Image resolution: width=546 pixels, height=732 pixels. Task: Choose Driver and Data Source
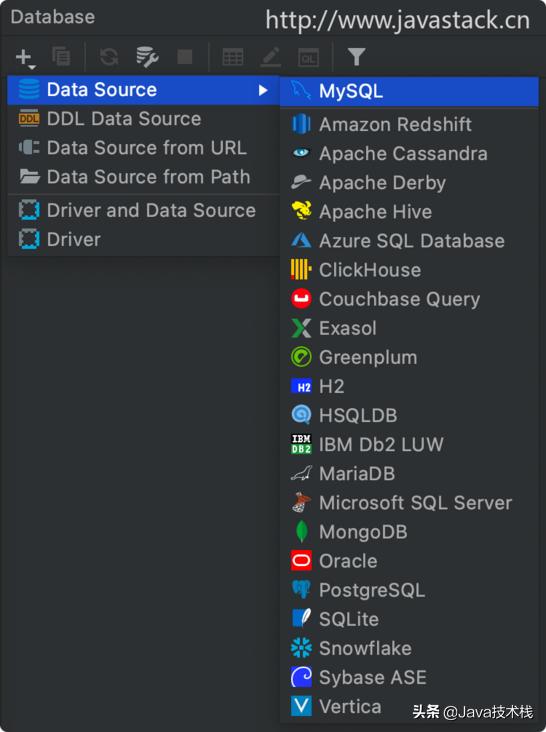[143, 211]
